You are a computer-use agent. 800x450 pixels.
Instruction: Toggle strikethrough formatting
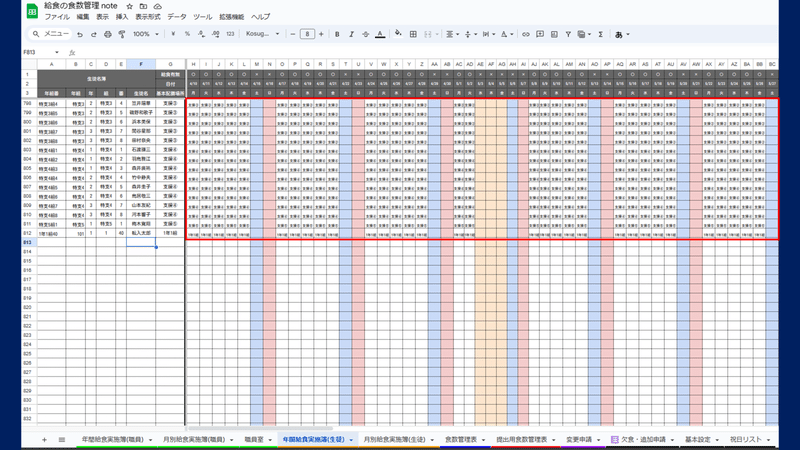click(365, 34)
